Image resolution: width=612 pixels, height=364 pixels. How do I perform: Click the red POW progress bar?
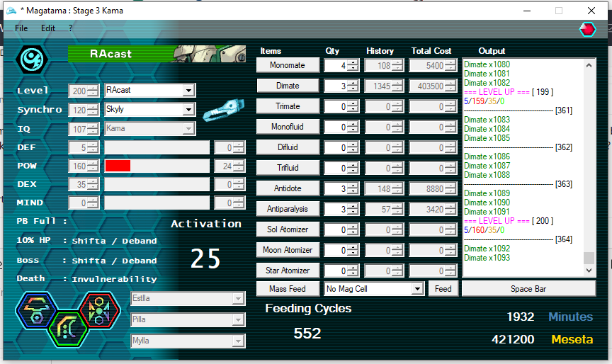[118, 166]
